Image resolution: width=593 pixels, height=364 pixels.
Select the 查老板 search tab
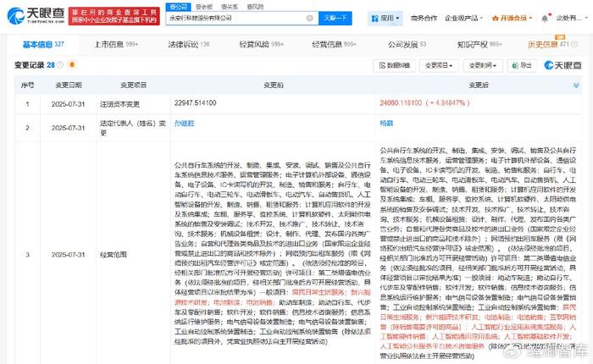(204, 7)
